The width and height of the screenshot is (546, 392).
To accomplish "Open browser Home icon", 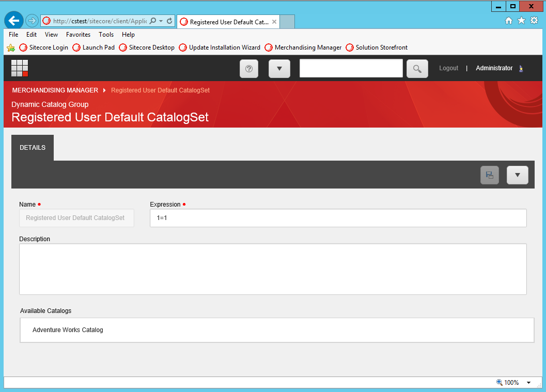I will [508, 21].
